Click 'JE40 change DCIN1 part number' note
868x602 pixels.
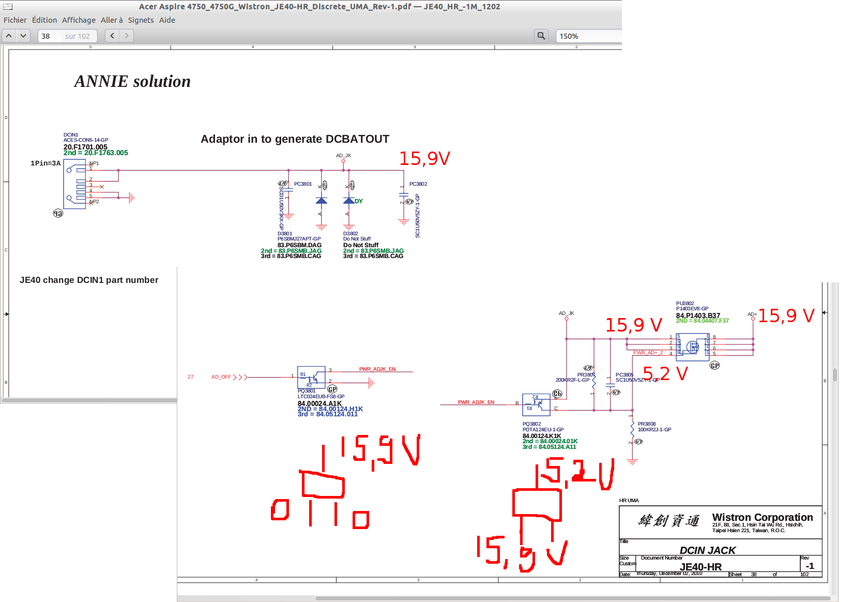(x=89, y=280)
